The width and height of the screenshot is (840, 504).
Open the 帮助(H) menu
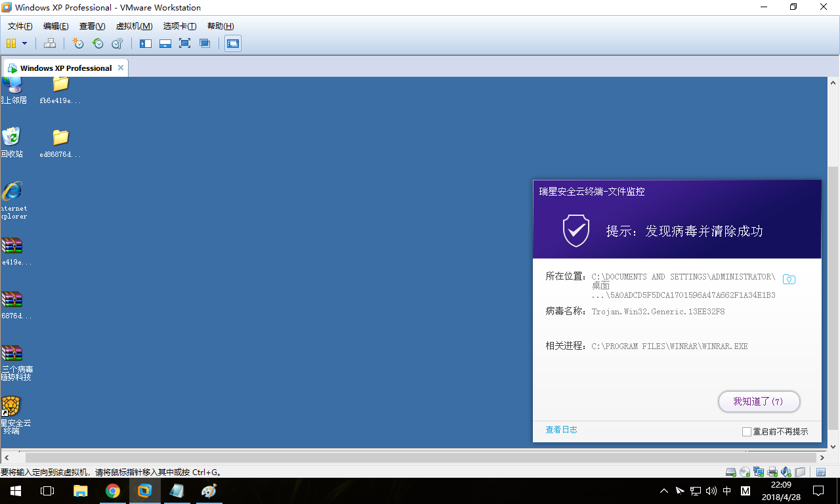(x=220, y=26)
